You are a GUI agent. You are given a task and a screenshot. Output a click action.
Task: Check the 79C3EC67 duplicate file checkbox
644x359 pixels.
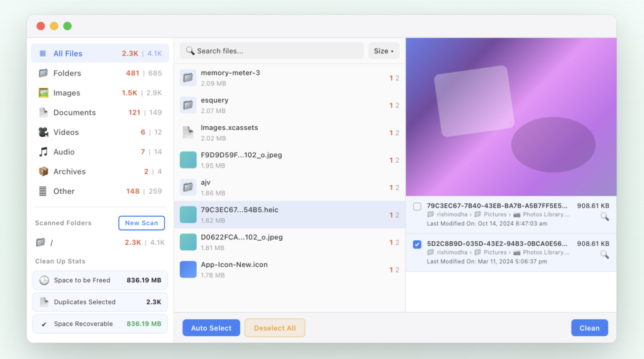(x=417, y=206)
